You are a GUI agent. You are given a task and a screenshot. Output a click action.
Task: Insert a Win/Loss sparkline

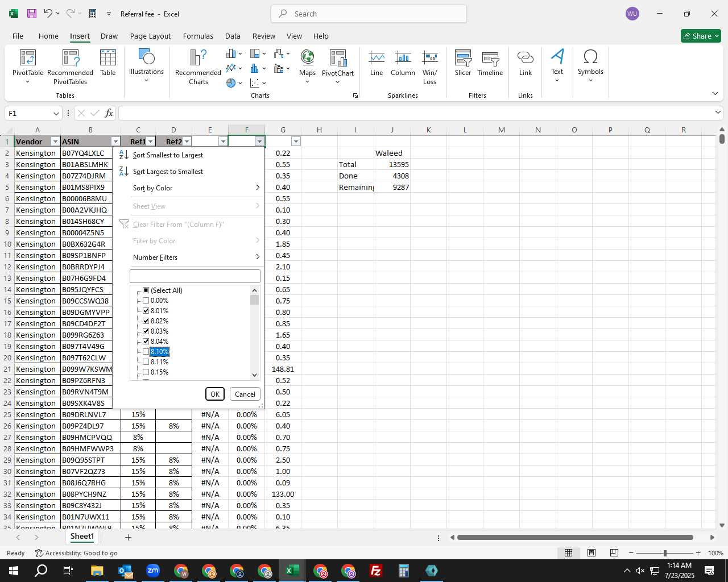[430, 67]
